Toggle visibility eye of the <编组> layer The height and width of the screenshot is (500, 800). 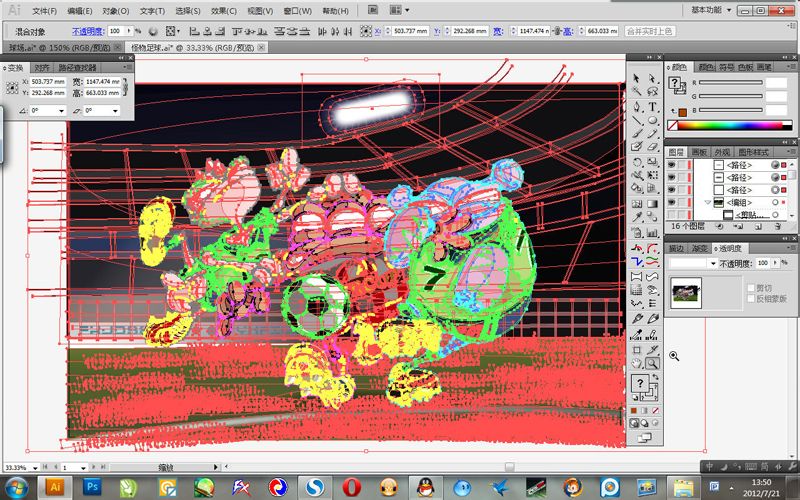(x=671, y=203)
